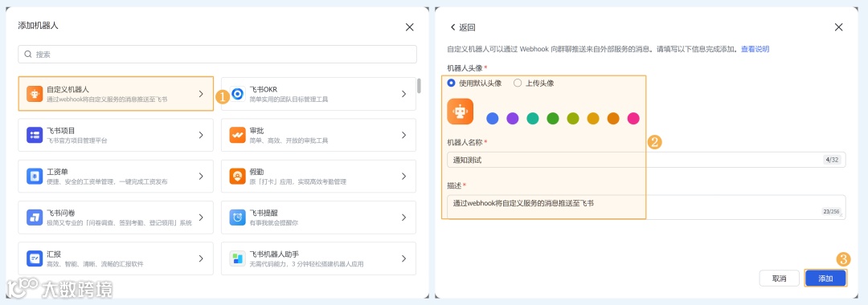Click 审批 title text
This screenshot has width=868, height=305.
click(x=257, y=130)
